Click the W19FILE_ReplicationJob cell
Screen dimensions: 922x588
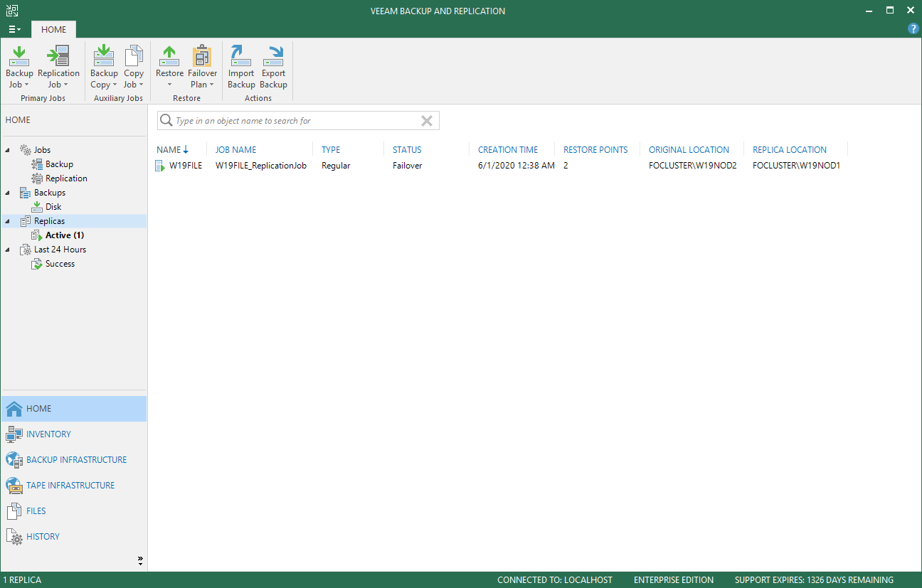(261, 166)
